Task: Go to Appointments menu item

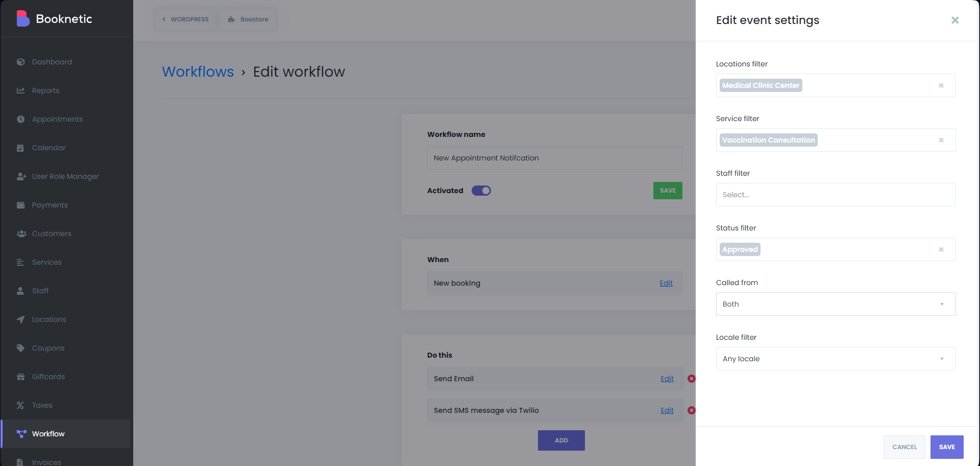Action: 65,119
